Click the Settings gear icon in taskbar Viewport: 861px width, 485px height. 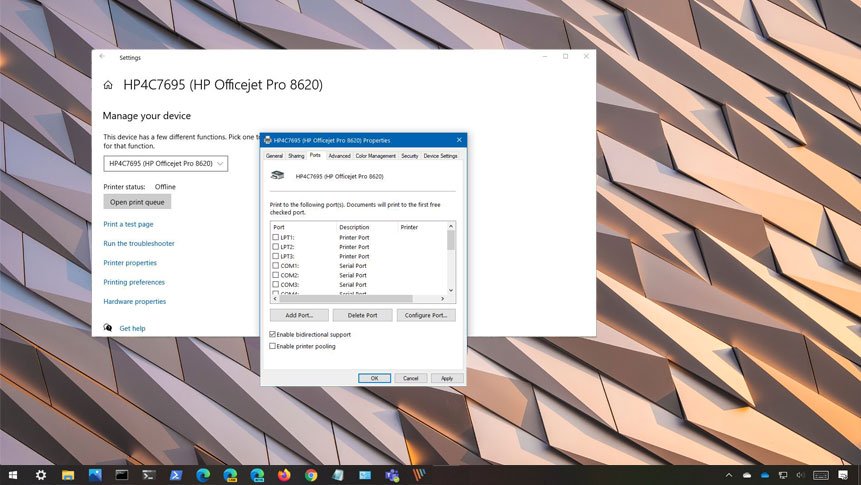pos(41,475)
